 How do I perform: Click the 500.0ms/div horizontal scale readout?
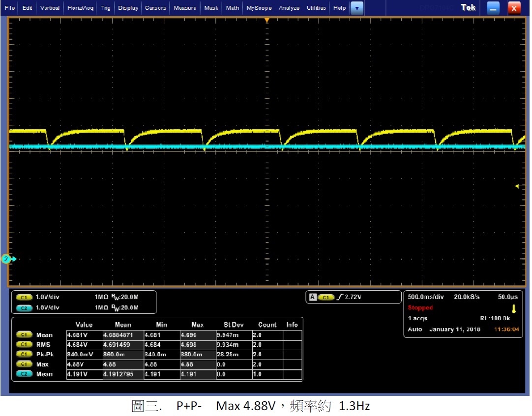pos(427,297)
